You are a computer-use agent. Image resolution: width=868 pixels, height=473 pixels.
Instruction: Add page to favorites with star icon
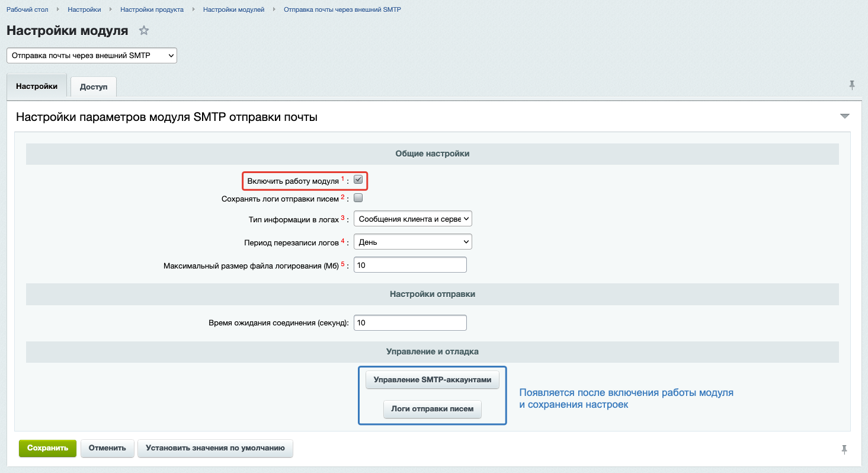click(143, 30)
